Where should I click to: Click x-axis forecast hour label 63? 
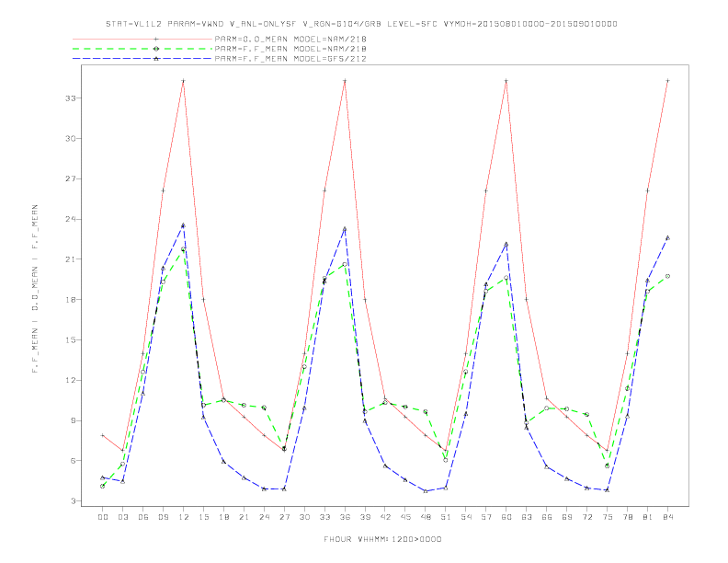coord(527,517)
